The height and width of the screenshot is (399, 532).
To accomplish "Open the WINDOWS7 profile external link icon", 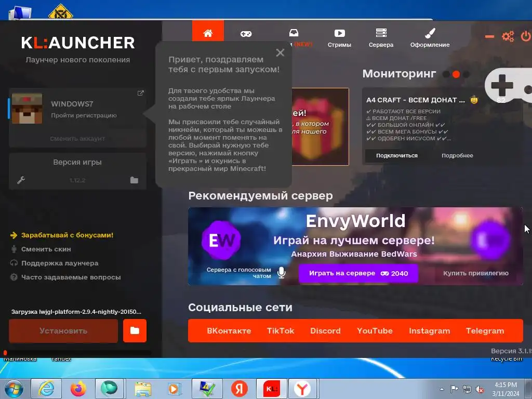I will (x=140, y=93).
